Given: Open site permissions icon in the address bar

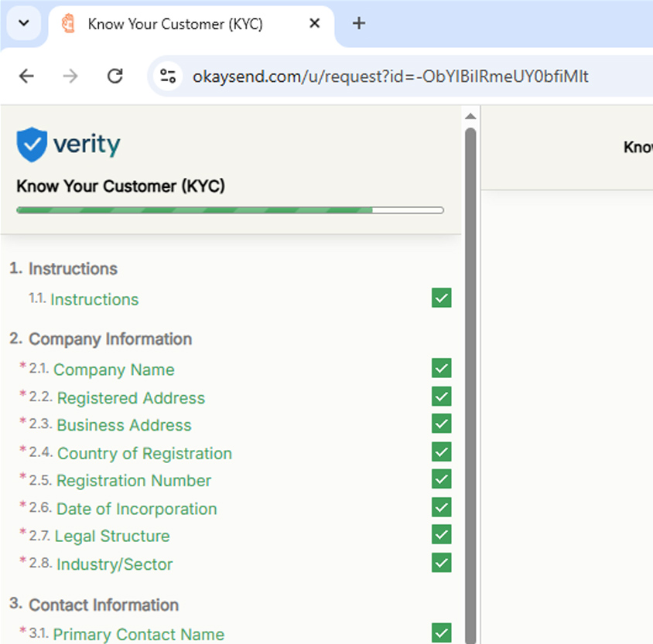Looking at the screenshot, I should [167, 76].
